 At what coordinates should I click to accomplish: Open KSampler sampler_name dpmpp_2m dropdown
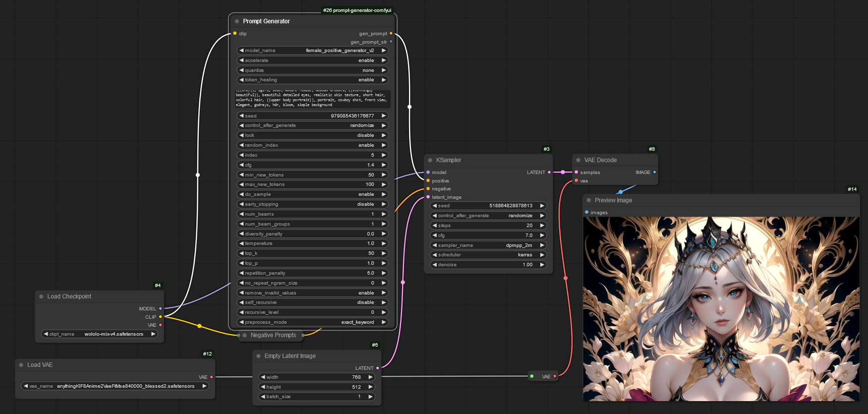click(x=488, y=245)
